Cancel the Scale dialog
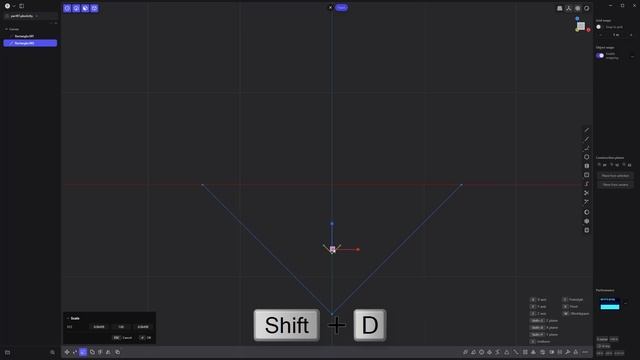Screen dimensions: 640x360 (x=122, y=338)
